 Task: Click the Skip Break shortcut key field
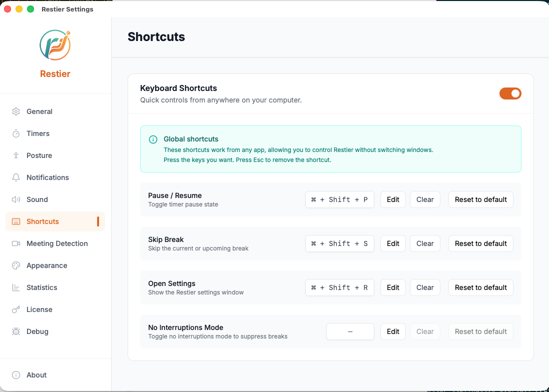pyautogui.click(x=340, y=243)
